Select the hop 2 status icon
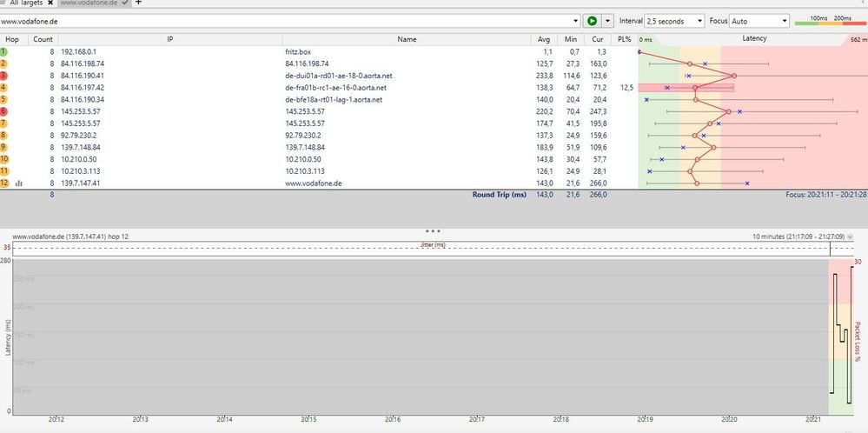Screen dimensions: 868x433 click(3, 63)
